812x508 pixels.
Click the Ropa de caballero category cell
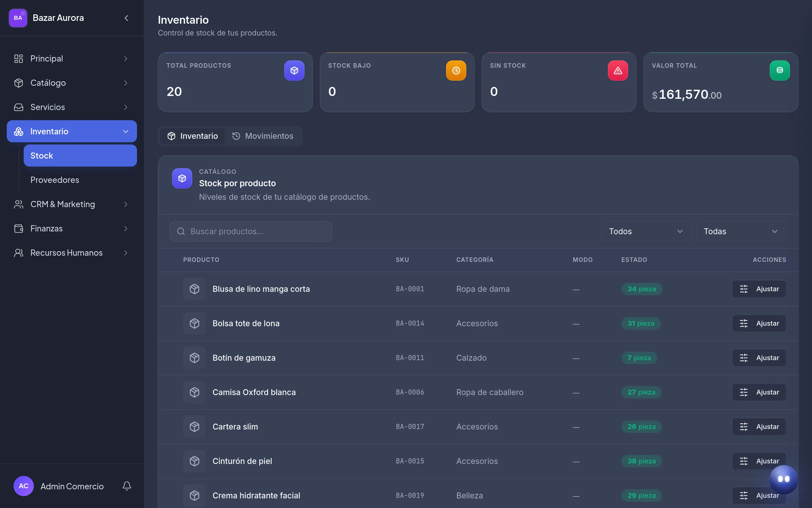click(489, 392)
